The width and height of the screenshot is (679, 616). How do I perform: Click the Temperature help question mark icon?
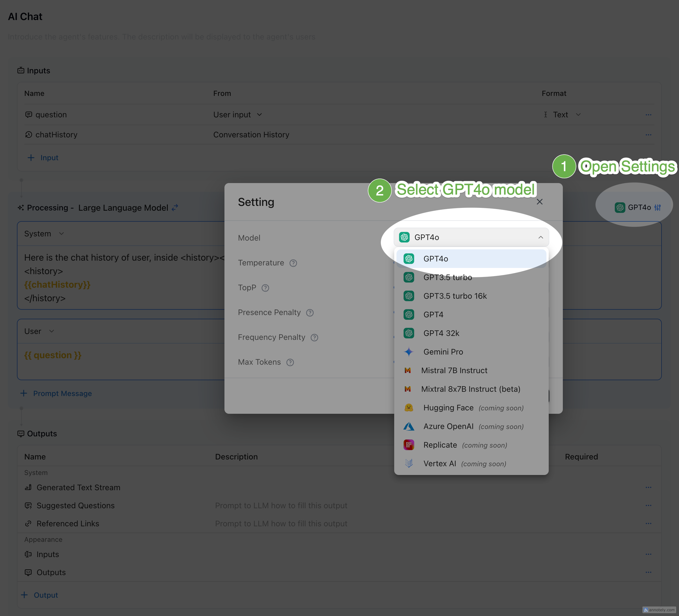(x=293, y=263)
